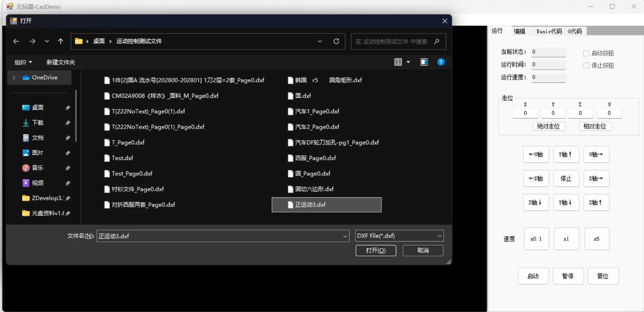Click the forward navigation arrow
The width and height of the screenshot is (644, 312).
[x=32, y=41]
